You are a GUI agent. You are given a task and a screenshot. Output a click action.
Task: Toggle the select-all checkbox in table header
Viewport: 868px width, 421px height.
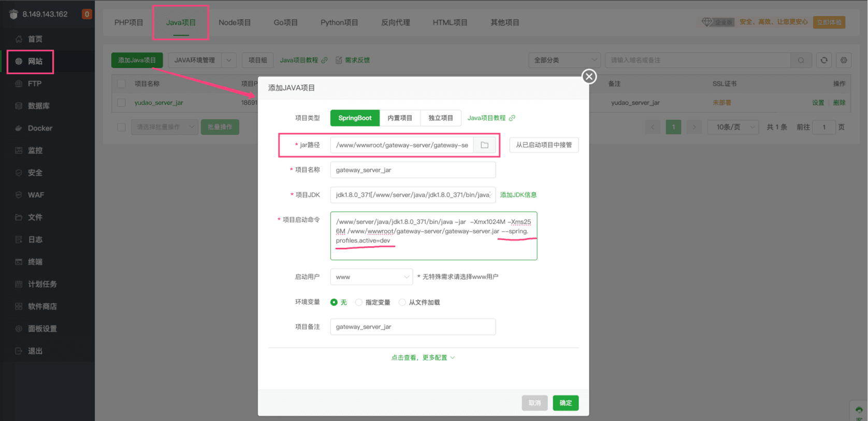[121, 83]
